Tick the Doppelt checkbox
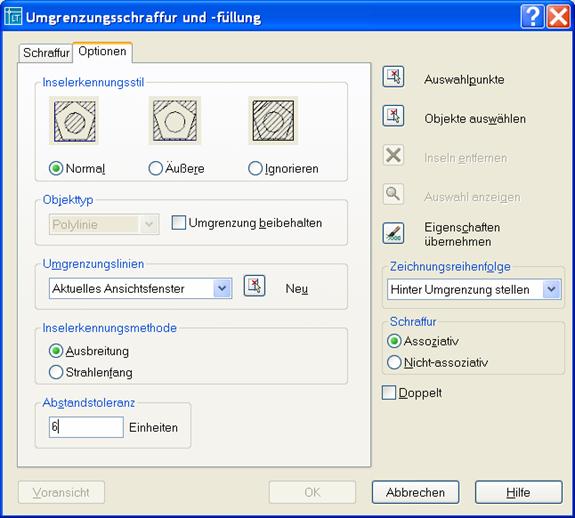The width and height of the screenshot is (575, 518). (389, 393)
